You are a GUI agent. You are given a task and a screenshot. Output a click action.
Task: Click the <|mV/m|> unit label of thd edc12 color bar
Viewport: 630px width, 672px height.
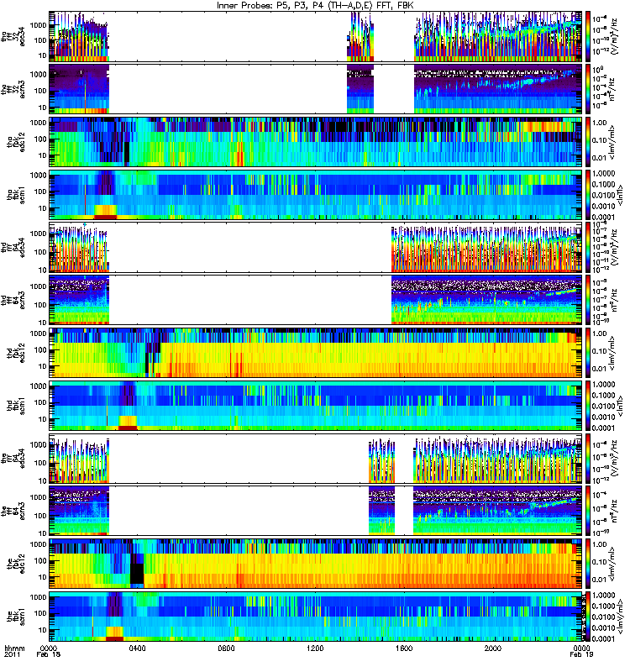point(612,354)
